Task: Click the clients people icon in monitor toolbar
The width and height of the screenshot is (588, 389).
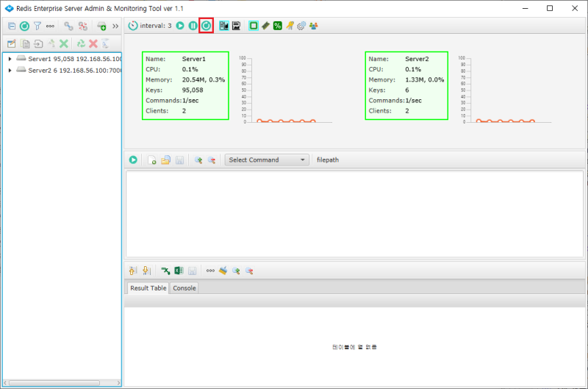Action: click(x=314, y=26)
